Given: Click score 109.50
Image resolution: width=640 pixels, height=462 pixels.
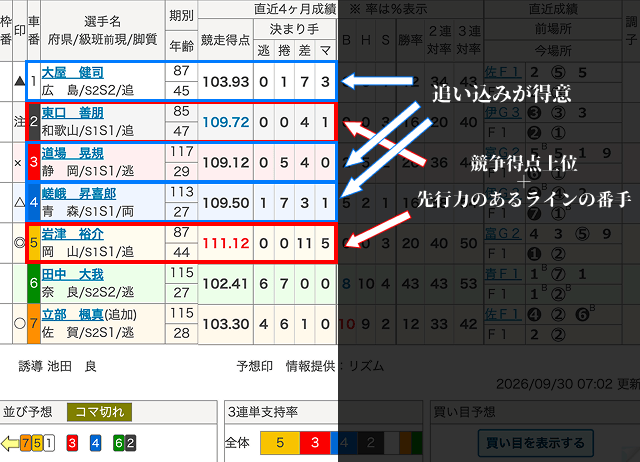Looking at the screenshot, I should (x=226, y=203).
